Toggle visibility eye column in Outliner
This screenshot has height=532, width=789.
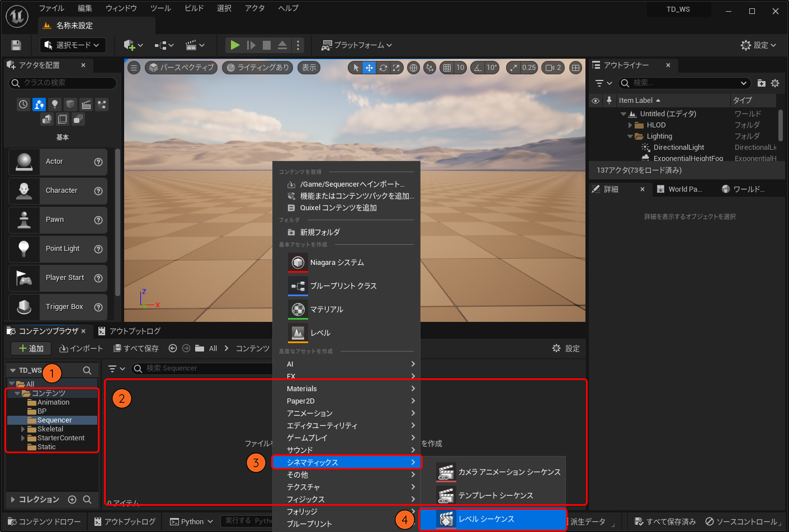(596, 101)
